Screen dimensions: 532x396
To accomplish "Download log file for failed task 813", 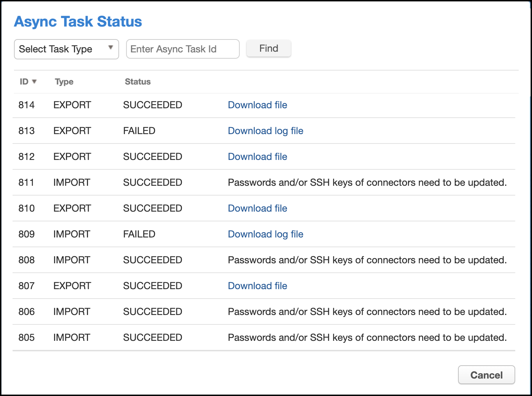I will (265, 131).
